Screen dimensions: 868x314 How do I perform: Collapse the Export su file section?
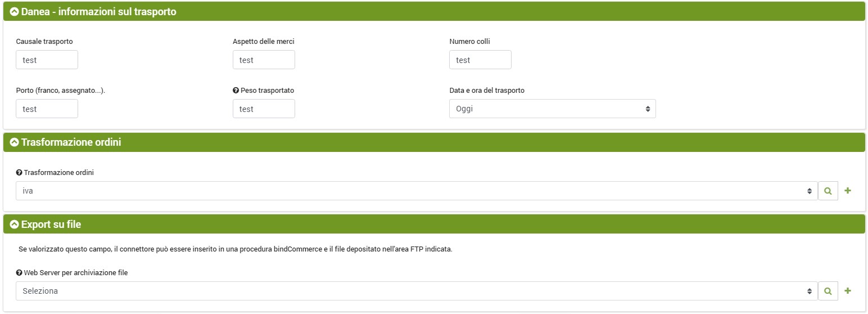(15, 225)
